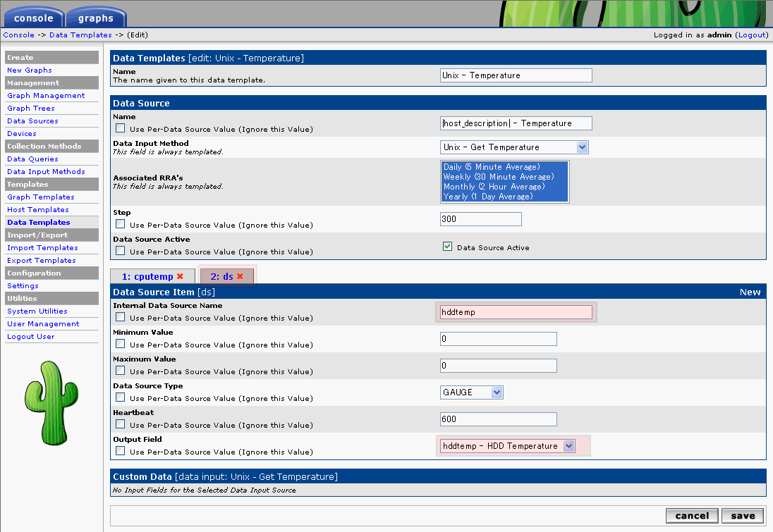Click the Logout link in header
773x532 pixels.
click(750, 35)
